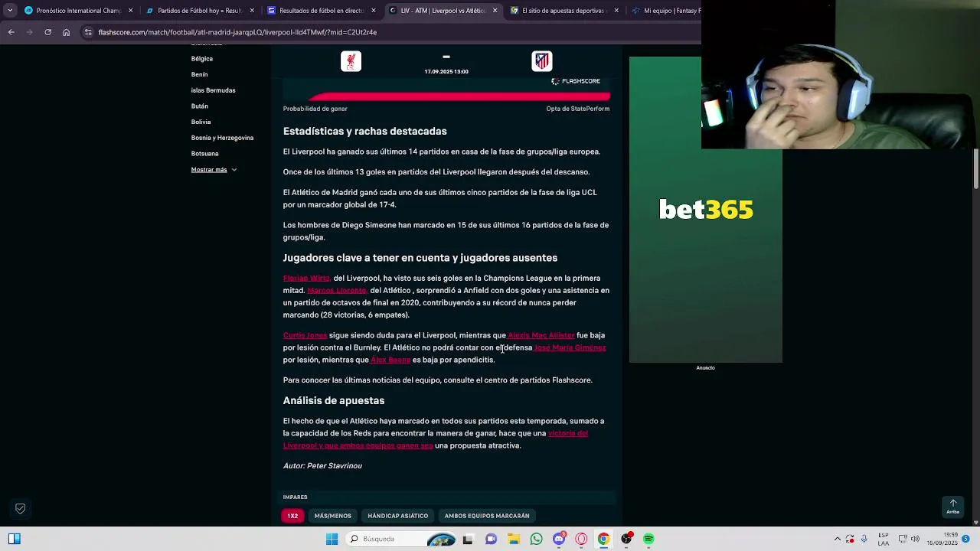980x551 pixels.
Task: Open the José María Giménez player link
Action: 570,347
